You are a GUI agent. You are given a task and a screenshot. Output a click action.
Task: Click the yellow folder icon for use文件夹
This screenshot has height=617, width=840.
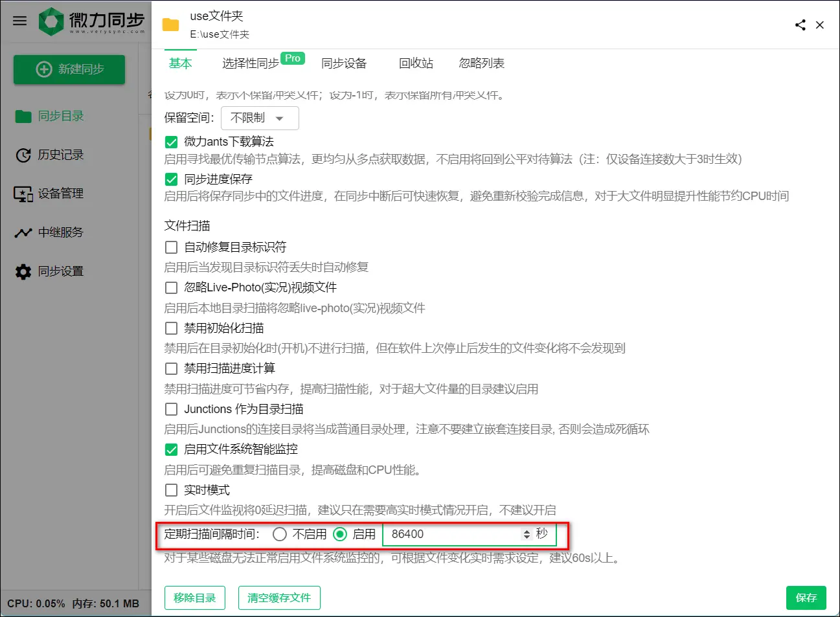click(170, 24)
